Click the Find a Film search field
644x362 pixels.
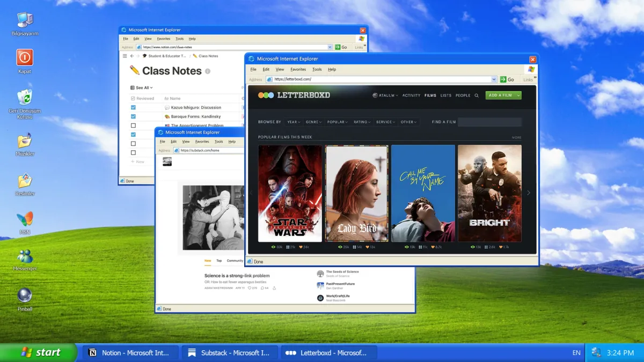click(489, 122)
